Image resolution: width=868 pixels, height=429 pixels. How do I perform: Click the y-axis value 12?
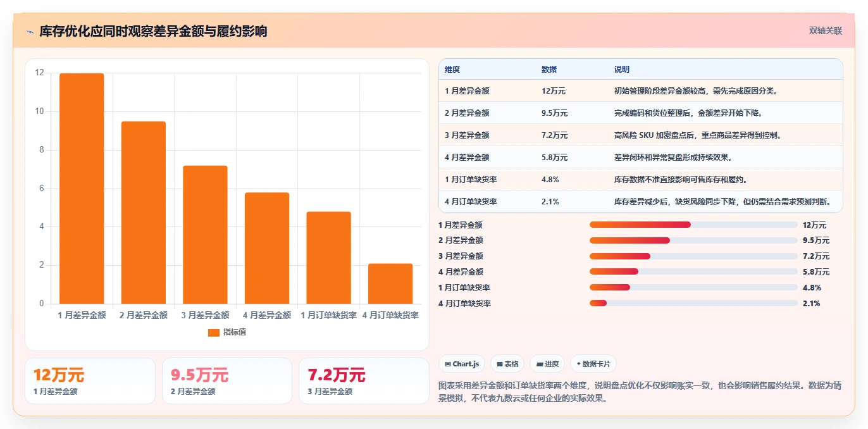(x=40, y=73)
